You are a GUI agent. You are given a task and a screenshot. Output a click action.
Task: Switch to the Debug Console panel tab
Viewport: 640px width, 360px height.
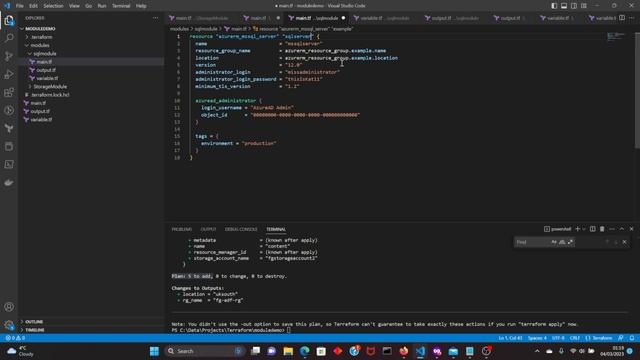(241, 229)
